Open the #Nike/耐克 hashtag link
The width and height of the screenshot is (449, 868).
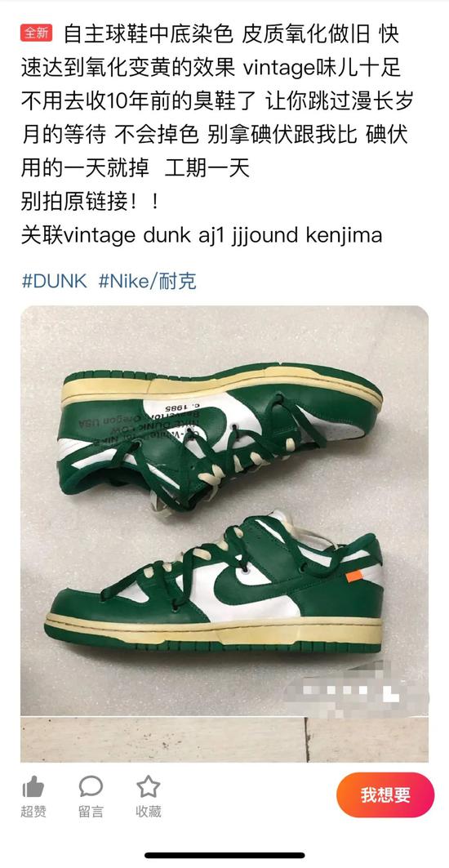(x=147, y=281)
